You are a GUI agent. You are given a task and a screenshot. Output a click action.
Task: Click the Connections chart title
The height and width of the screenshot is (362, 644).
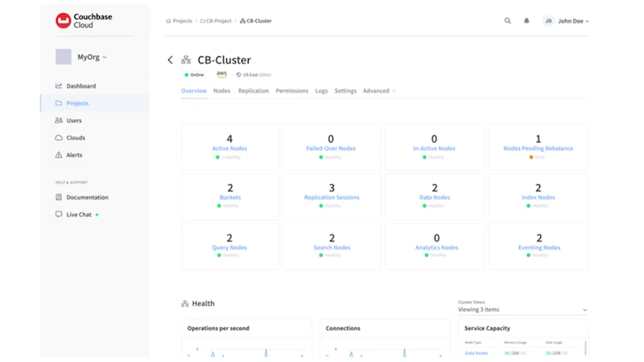pyautogui.click(x=343, y=328)
